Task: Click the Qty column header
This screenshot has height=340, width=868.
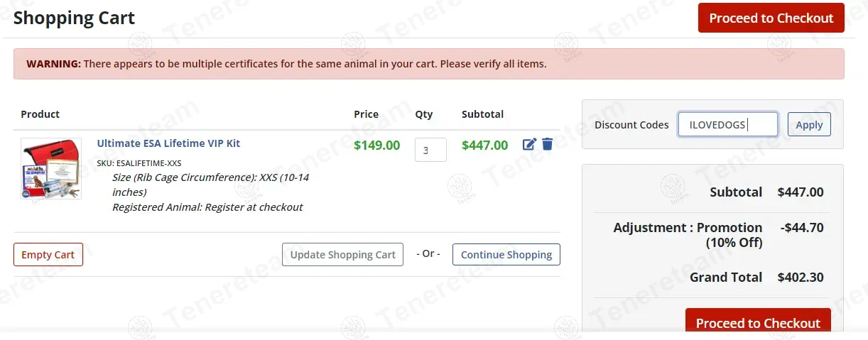Action: tap(424, 114)
